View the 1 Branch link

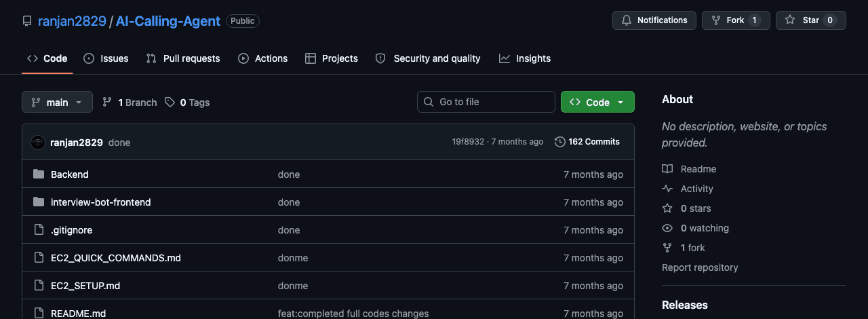point(130,102)
